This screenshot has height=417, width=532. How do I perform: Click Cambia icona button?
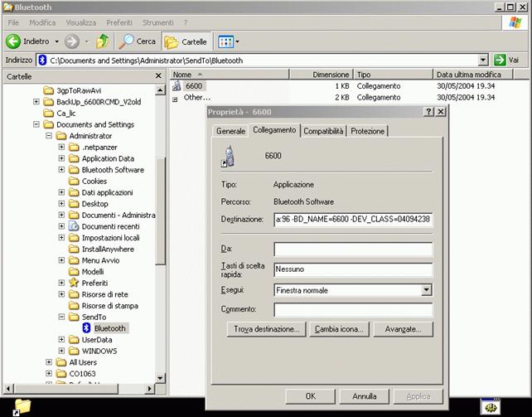[x=339, y=329]
